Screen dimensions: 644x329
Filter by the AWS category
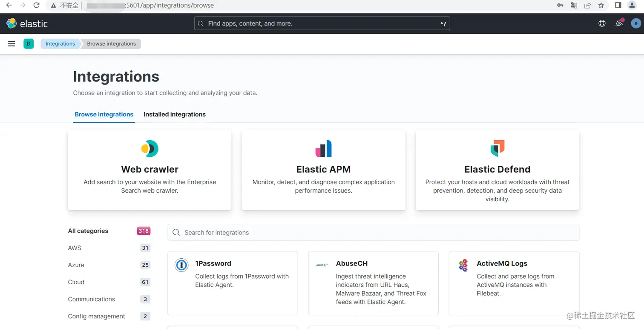click(x=75, y=248)
